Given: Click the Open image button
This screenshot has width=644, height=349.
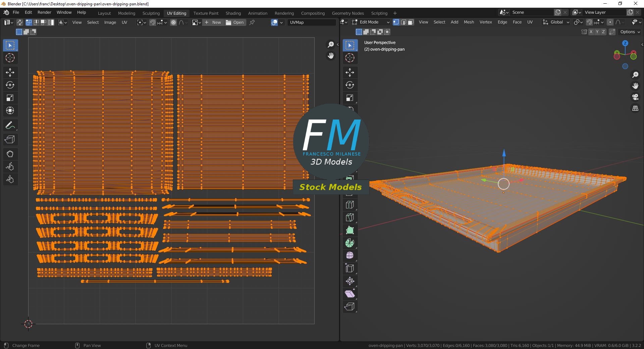Looking at the screenshot, I should pos(235,22).
